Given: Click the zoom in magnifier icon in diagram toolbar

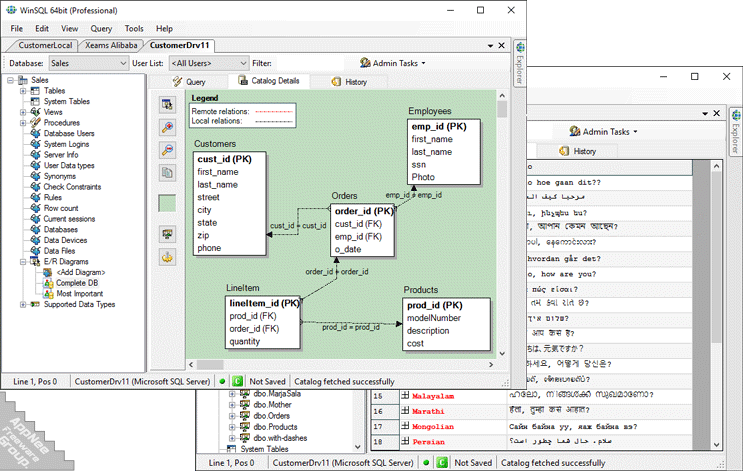Looking at the screenshot, I should pyautogui.click(x=167, y=127).
